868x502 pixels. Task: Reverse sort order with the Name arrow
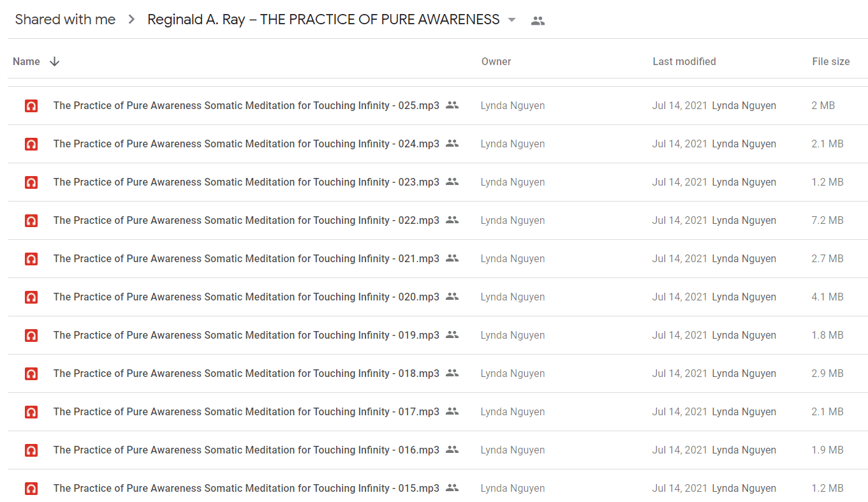[55, 62]
